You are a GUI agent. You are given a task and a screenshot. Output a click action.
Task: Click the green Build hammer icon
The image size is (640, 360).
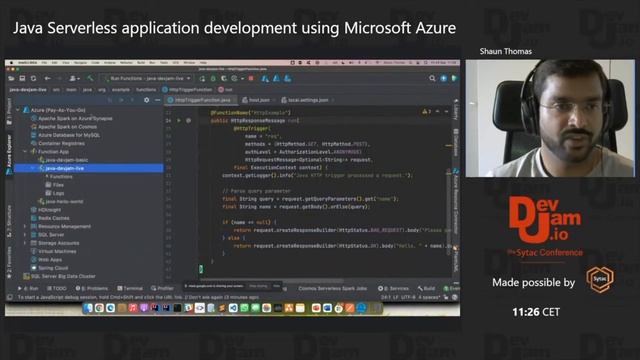coord(90,78)
